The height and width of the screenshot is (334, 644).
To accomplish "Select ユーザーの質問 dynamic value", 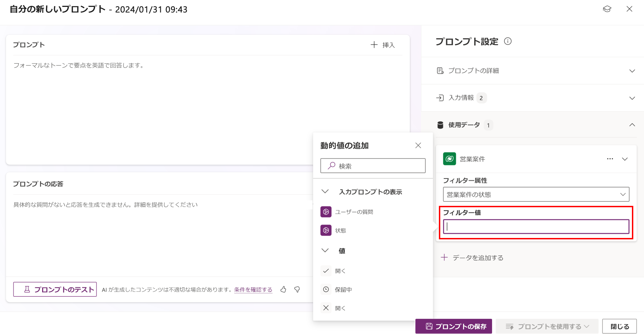I will tap(347, 212).
